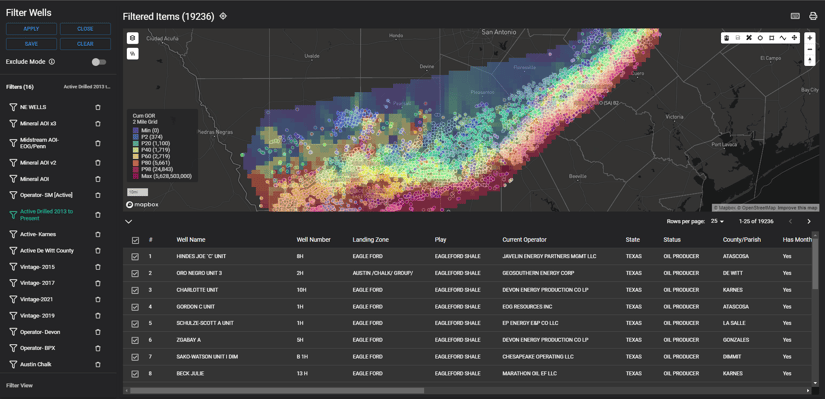Uncheck the ZGABAY A row checkbox
Screen dimensions: 825x399
[135, 340]
